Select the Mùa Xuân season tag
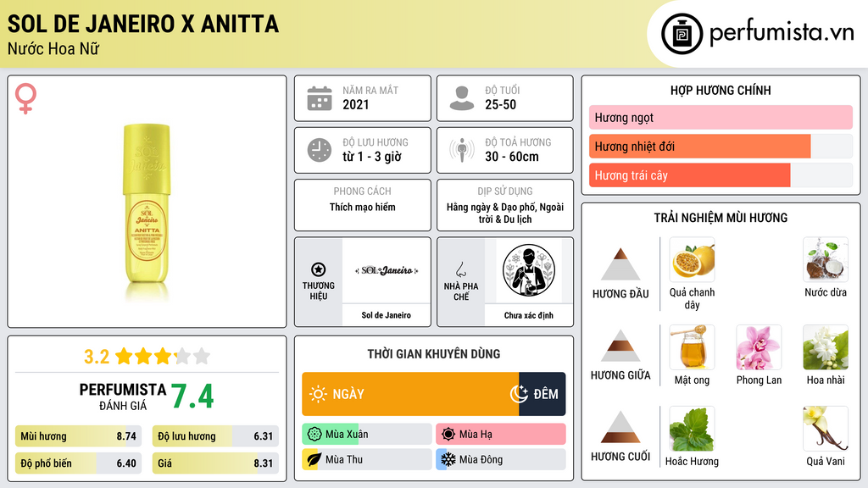 [x=366, y=434]
